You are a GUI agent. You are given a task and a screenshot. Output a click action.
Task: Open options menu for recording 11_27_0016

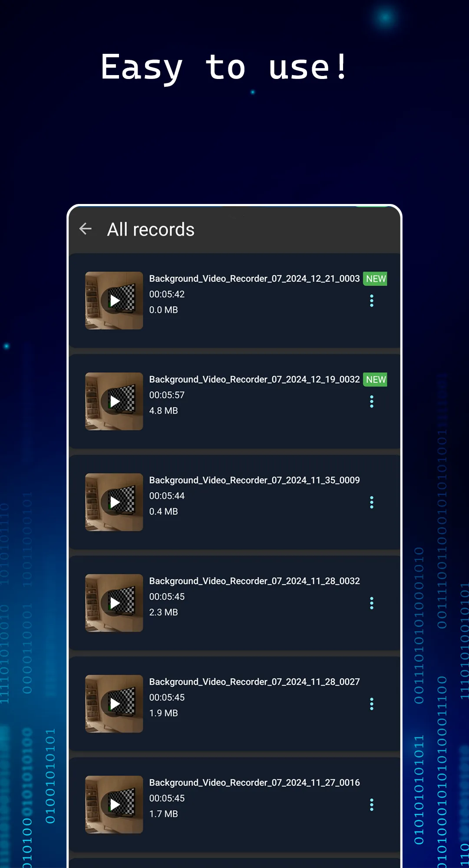coord(372,805)
